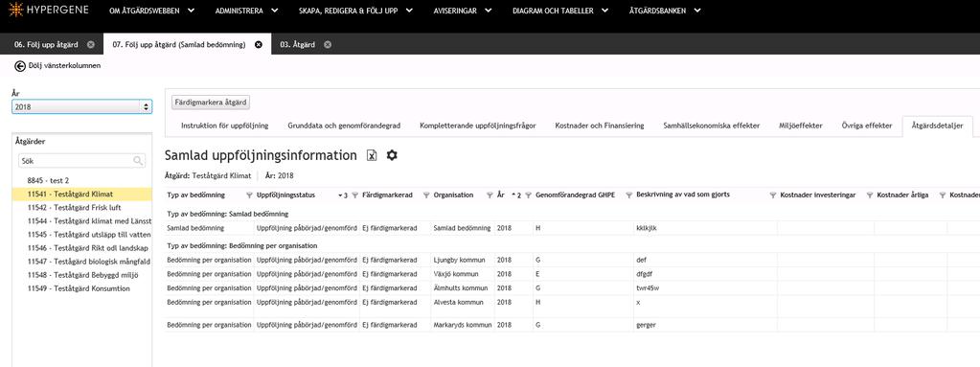This screenshot has height=367, width=980.
Task: Click the Färdigmarkera åtgärd button
Action: click(x=212, y=102)
